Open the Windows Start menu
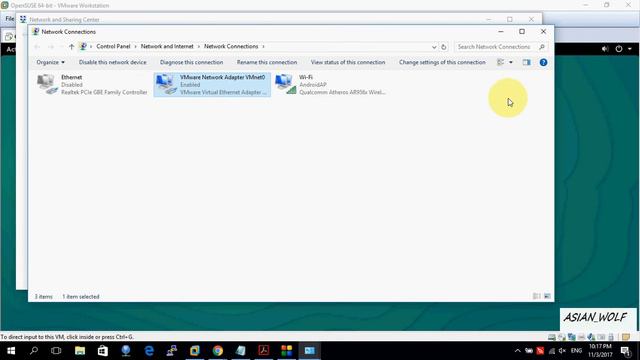 coord(11,351)
